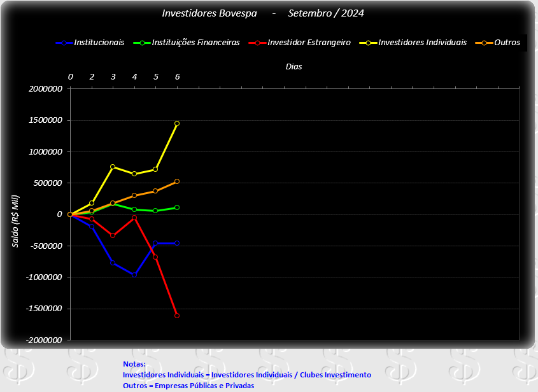Screen dimensions: 538x392
Task: Click the day 5 x-axis label
Action: 156,77
